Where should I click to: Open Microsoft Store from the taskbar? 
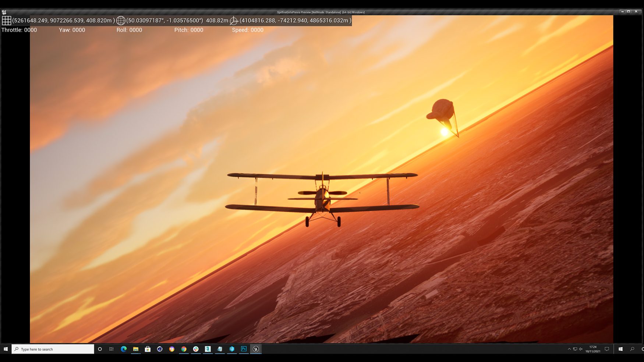[148, 349]
